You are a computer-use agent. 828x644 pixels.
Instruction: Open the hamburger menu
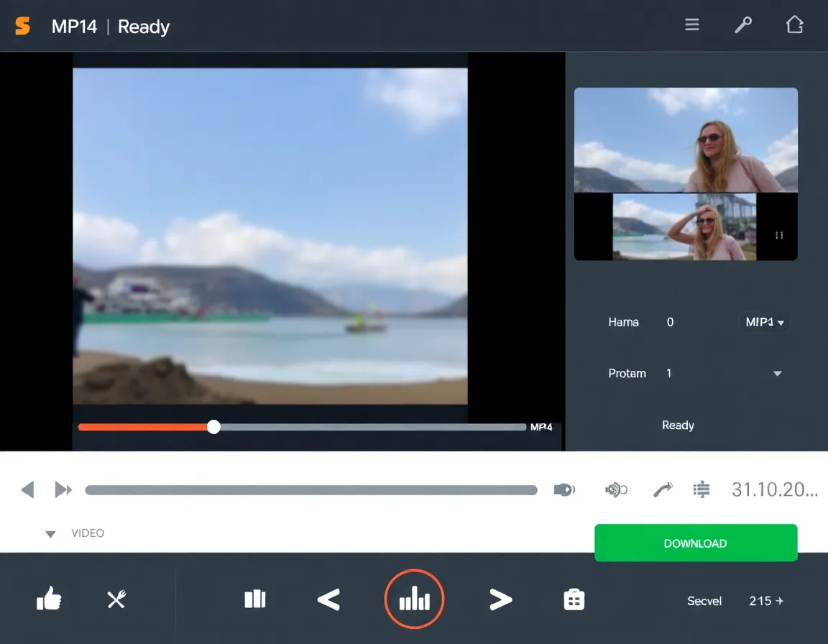coord(692,26)
